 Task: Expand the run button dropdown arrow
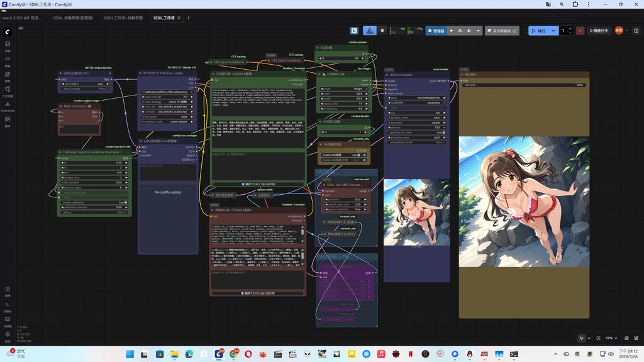point(553,31)
